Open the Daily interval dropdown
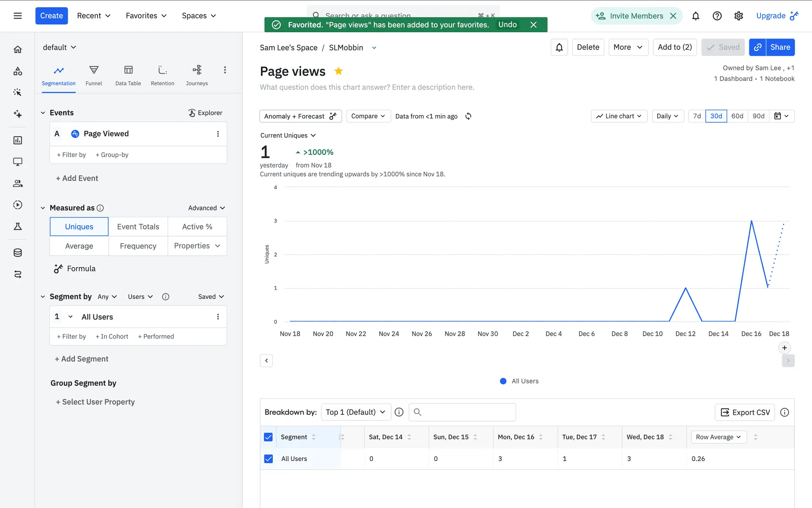The height and width of the screenshot is (508, 812). coord(667,116)
